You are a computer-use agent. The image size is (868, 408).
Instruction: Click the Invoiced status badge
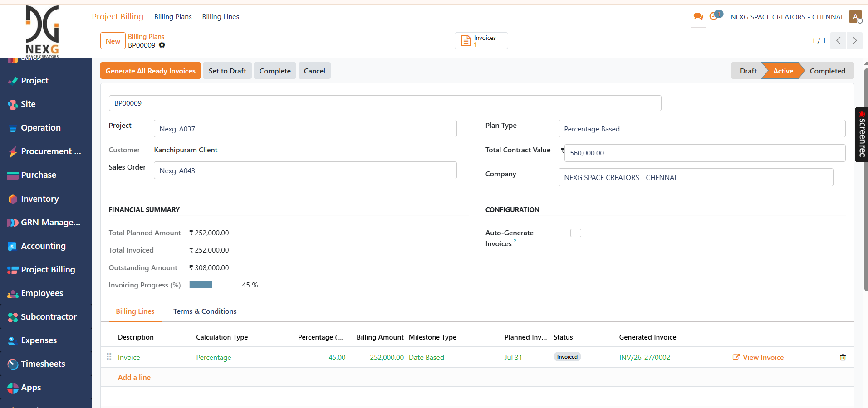[567, 357]
